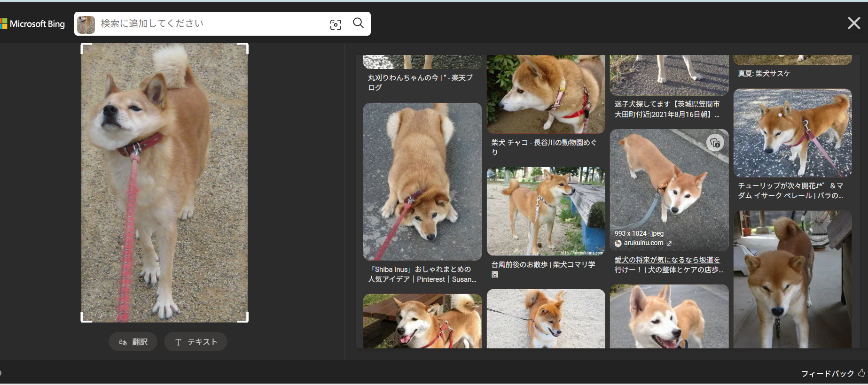Click external link icon beside arukuinu.com
The width and height of the screenshot is (868, 385).
coord(669,243)
